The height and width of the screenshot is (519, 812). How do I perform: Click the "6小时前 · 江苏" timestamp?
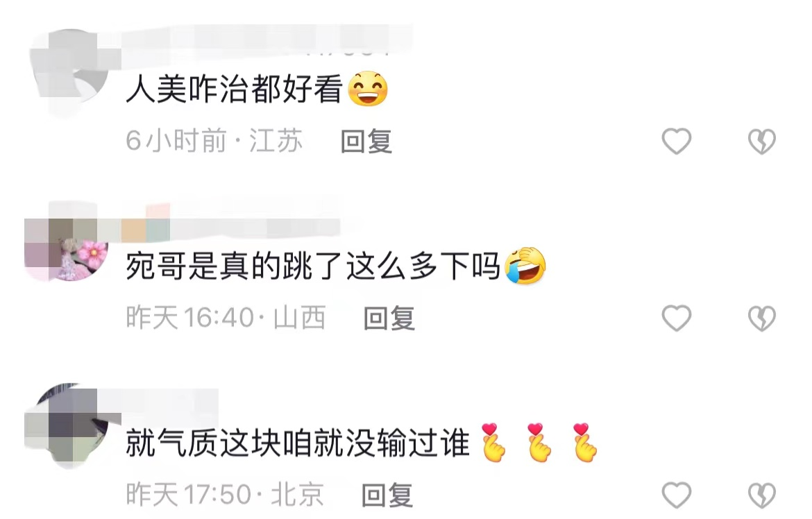[214, 141]
